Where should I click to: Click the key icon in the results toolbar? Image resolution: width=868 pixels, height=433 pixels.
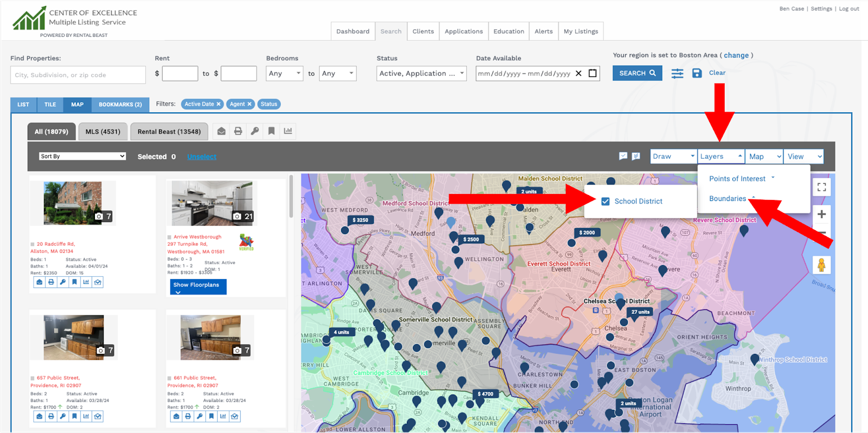(x=255, y=131)
